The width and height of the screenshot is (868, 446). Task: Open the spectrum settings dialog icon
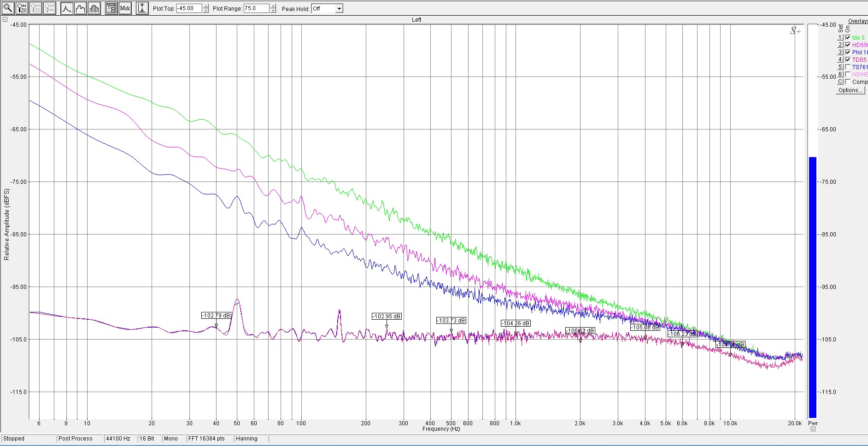[x=111, y=8]
